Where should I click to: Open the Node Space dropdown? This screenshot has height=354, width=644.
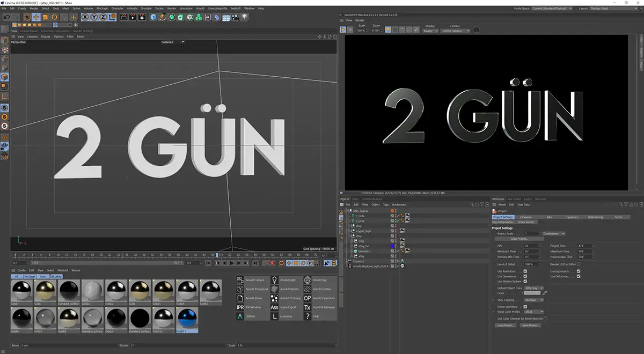tap(552, 9)
